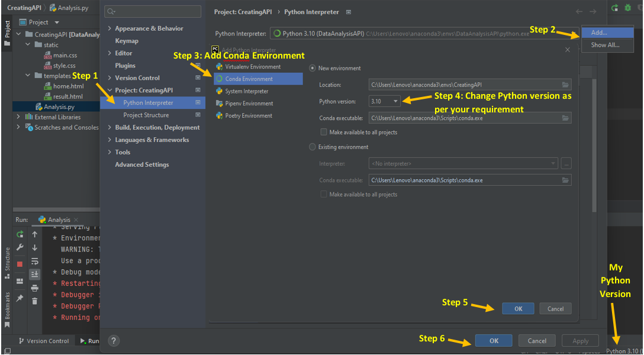Screen dimensions: 644x355
Task: Select the Existing environment radio button
Action: tap(313, 147)
